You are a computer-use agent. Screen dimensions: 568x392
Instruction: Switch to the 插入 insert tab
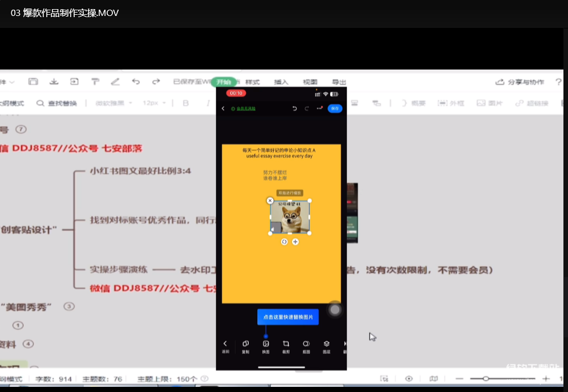coord(281,82)
